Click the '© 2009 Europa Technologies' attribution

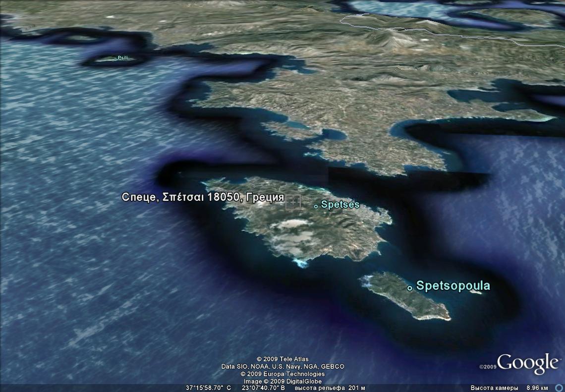click(282, 374)
